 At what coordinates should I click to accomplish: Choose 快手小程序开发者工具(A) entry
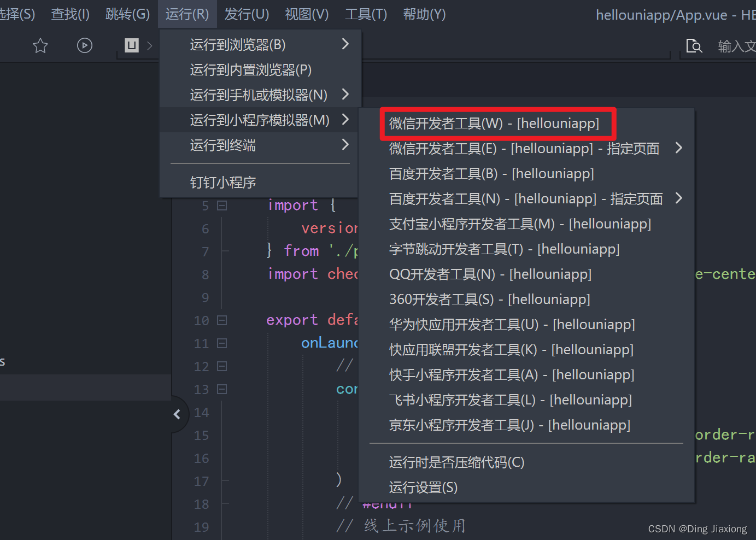(x=526, y=375)
